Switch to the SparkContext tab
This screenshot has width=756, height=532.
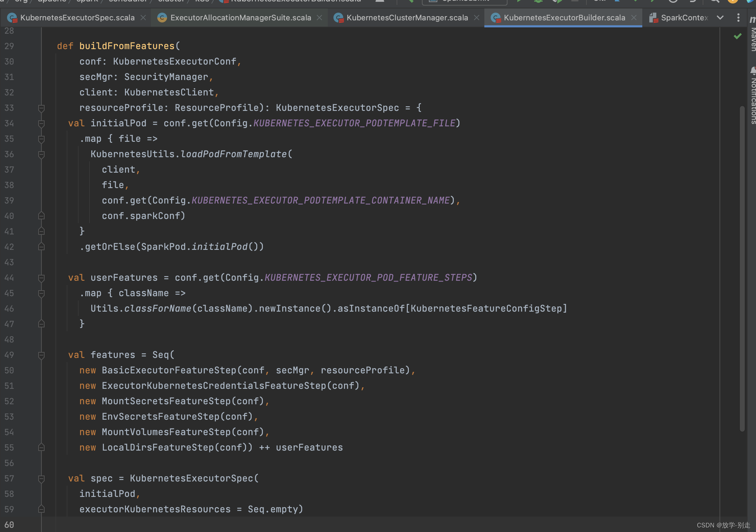679,18
